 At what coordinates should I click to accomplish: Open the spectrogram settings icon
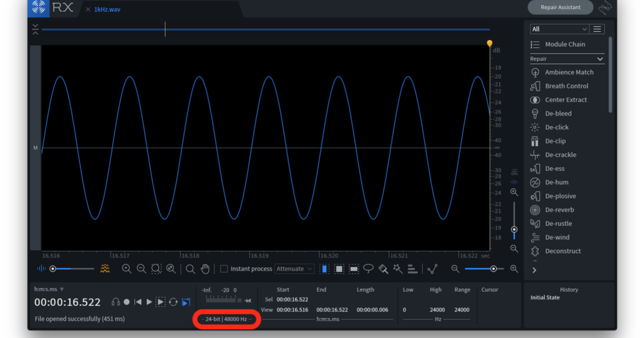click(106, 268)
